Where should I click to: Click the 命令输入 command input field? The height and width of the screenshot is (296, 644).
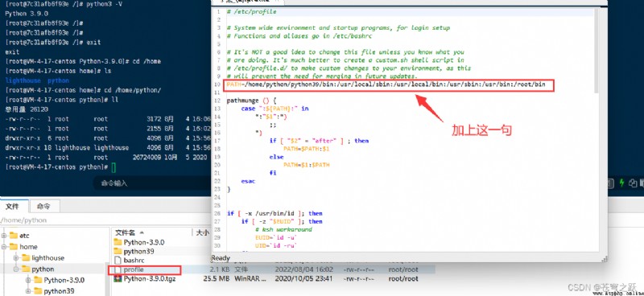[152, 183]
